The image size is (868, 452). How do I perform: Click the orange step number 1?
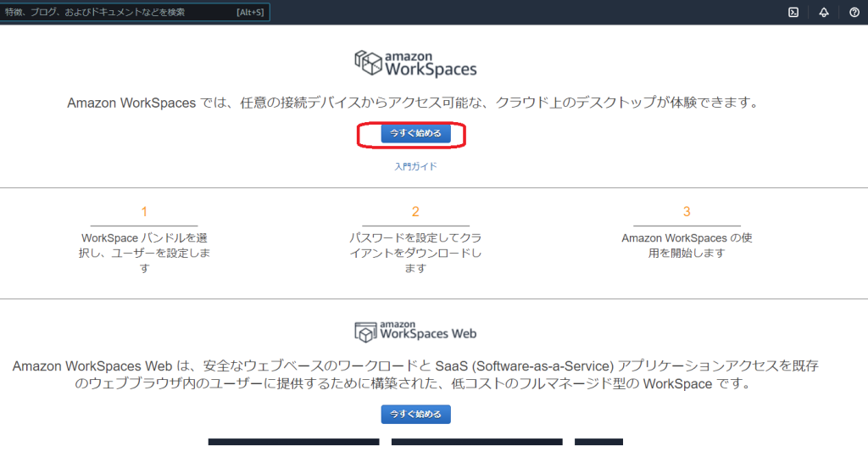click(x=144, y=212)
